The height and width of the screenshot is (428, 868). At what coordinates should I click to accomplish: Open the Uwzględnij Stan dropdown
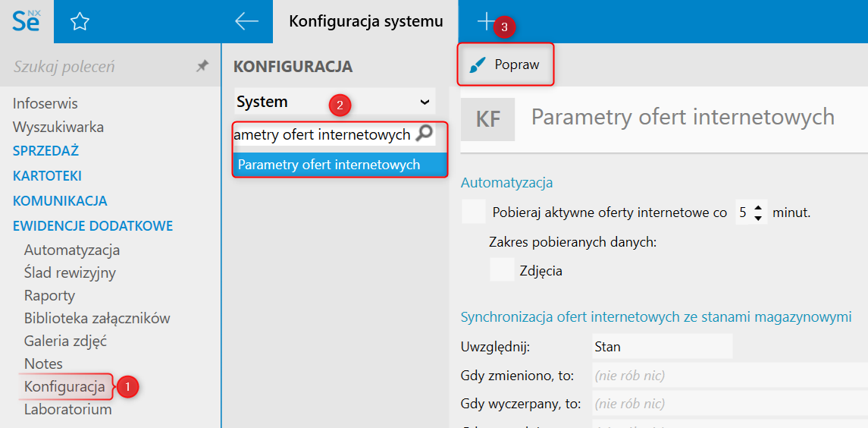662,347
